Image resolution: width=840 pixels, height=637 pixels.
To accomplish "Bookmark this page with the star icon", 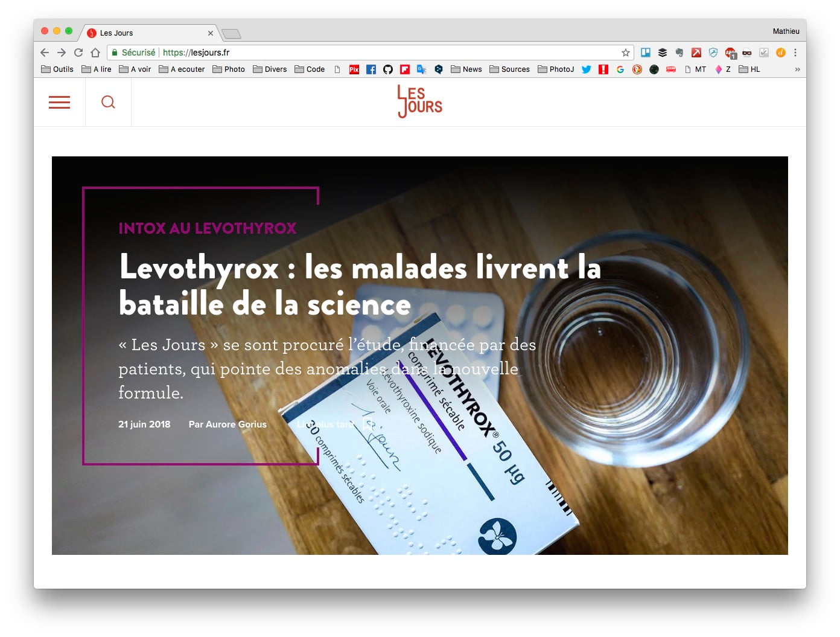I will [x=626, y=53].
